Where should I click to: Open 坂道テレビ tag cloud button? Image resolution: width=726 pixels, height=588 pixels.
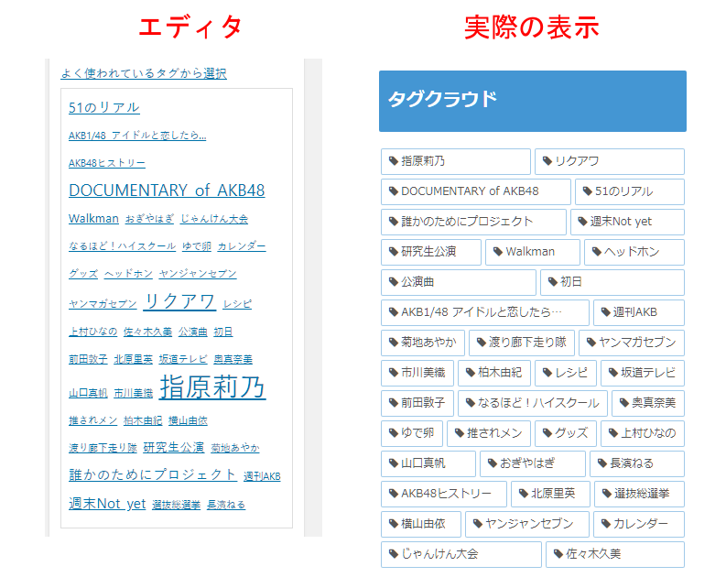pyautogui.click(x=643, y=373)
